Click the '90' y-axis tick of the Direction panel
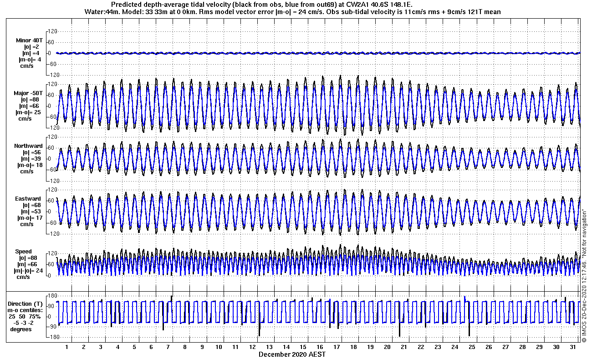Screen dimensions: 592x364 pos(53,306)
